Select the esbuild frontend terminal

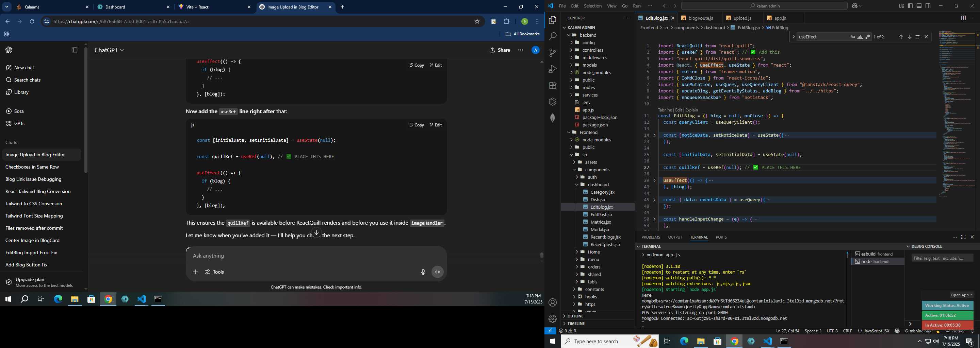click(x=877, y=254)
